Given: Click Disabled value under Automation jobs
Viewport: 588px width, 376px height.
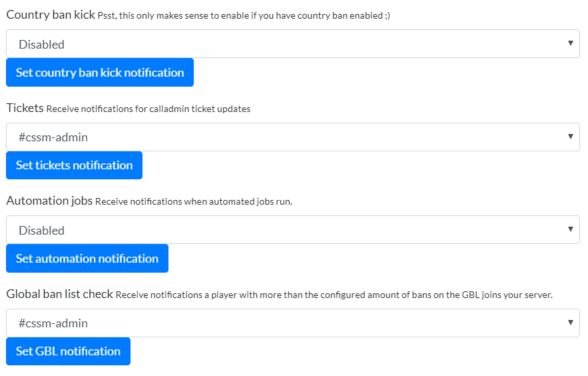Looking at the screenshot, I should click(x=42, y=231).
